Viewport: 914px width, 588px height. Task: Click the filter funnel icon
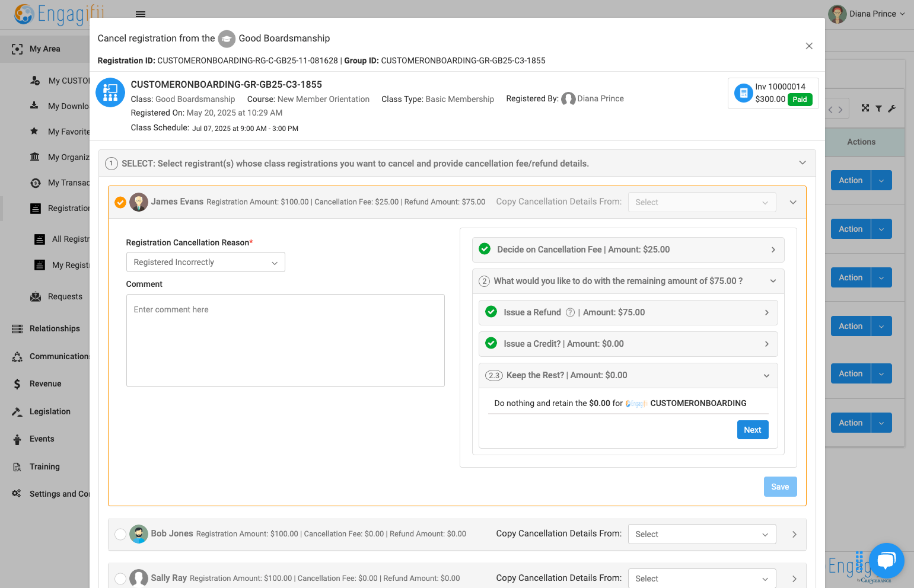click(878, 108)
